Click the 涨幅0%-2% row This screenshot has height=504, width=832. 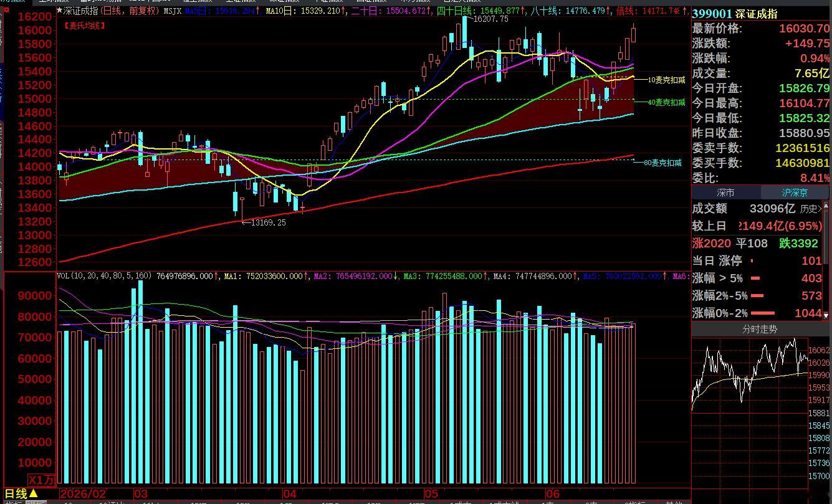tap(757, 313)
